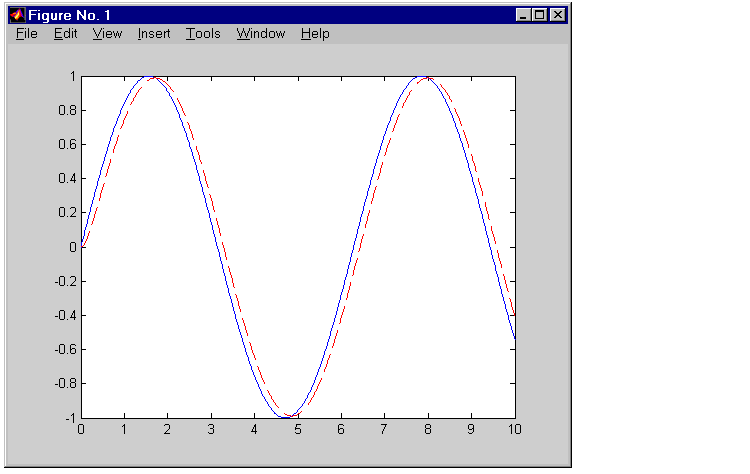This screenshot has width=750, height=474.
Task: Open the Window menu
Action: click(261, 34)
